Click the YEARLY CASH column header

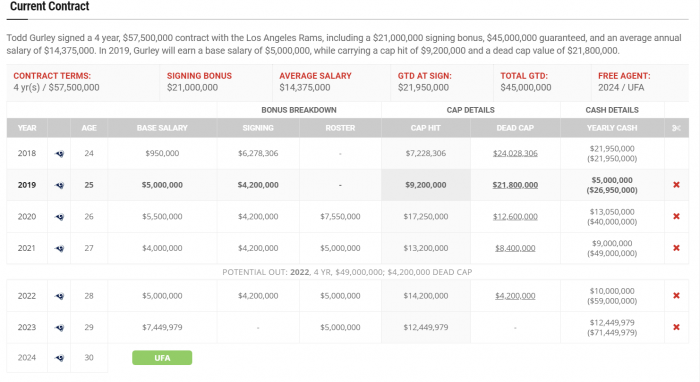point(612,128)
